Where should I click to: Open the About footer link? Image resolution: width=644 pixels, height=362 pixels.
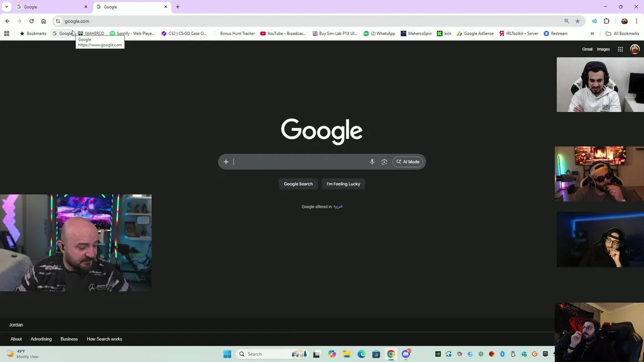(16, 339)
